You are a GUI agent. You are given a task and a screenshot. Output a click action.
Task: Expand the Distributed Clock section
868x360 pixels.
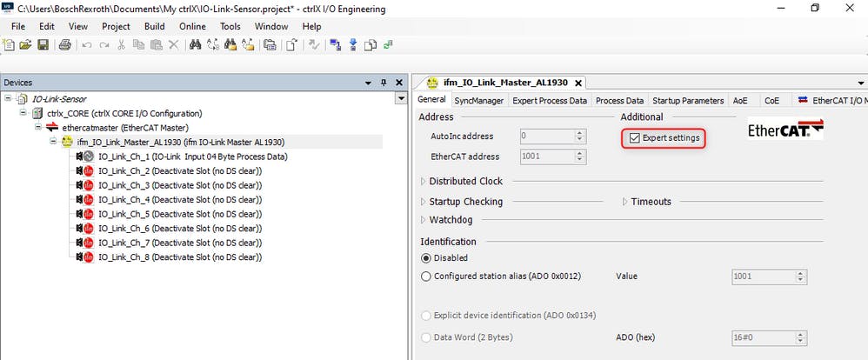(x=424, y=181)
